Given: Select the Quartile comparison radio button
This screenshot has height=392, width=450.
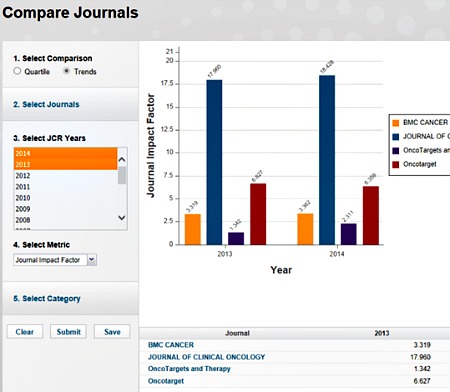Looking at the screenshot, I should pos(17,71).
